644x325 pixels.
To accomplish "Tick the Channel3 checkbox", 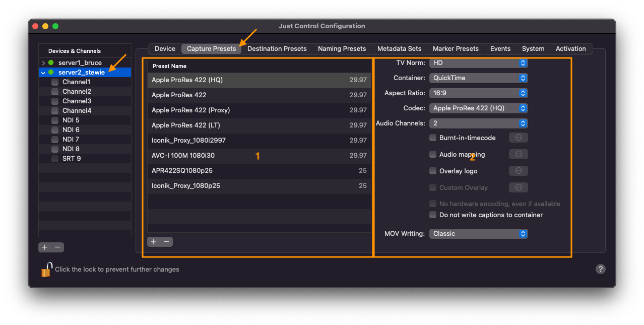I will point(55,101).
